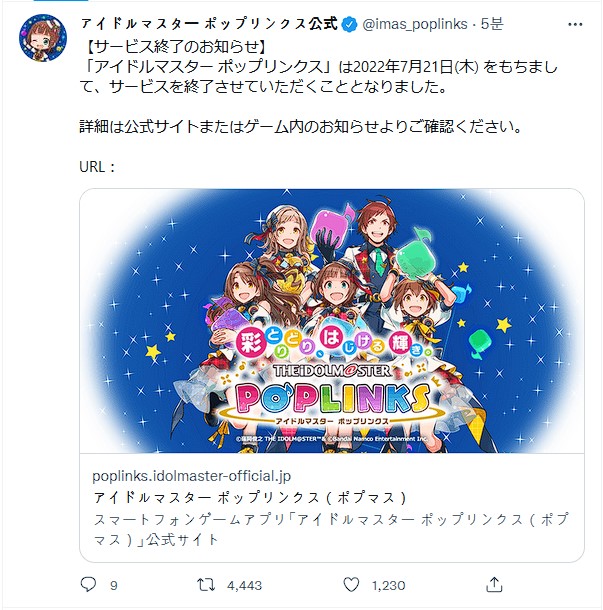Click the サービス終了のお知らせ tweet text

(175, 47)
